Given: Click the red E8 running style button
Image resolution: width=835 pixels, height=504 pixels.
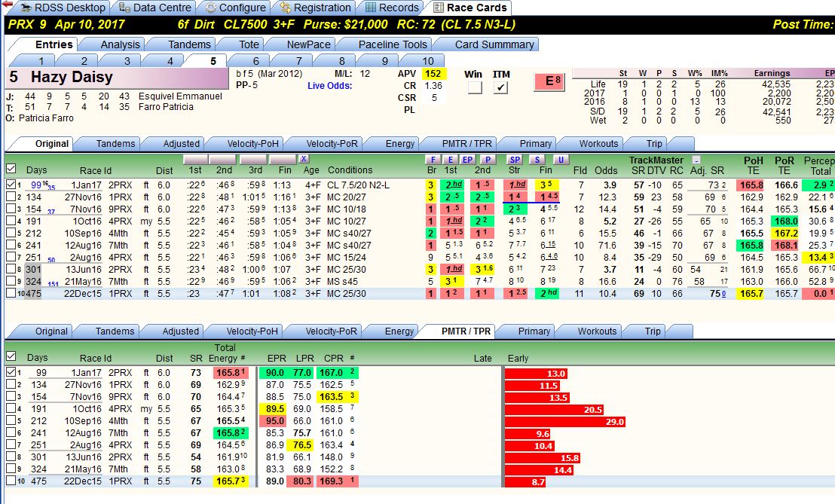Looking at the screenshot, I should click(549, 81).
